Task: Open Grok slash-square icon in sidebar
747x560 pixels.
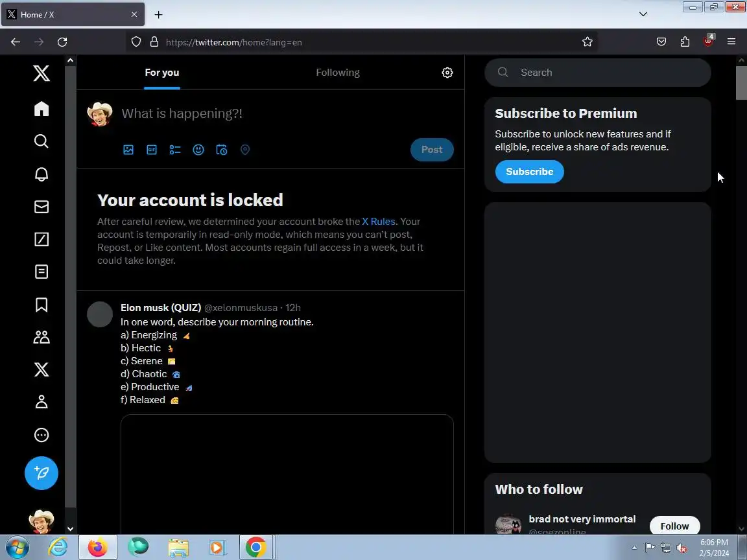Action: (x=41, y=239)
